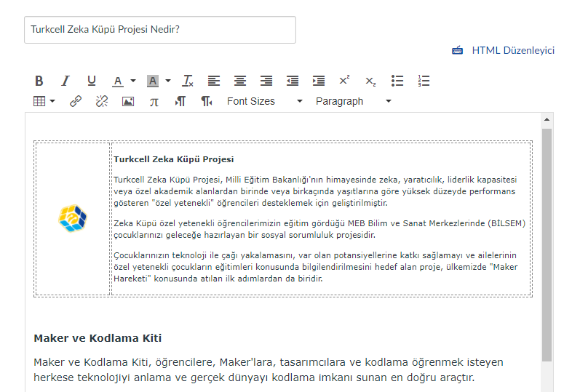Underline the selected text
Viewport: 580px width, 392px height.
[92, 81]
